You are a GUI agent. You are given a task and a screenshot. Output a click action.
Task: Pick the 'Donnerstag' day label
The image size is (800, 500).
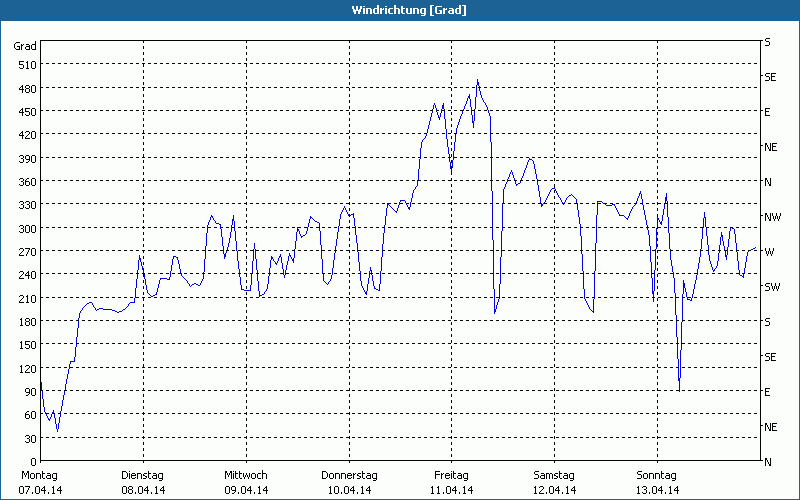click(349, 476)
